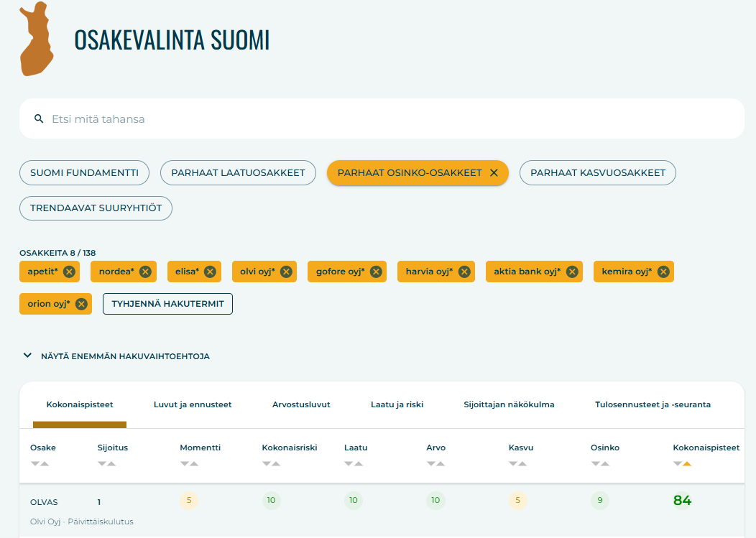The image size is (756, 538).
Task: Click the OLVAS total score 84
Action: coord(682,501)
